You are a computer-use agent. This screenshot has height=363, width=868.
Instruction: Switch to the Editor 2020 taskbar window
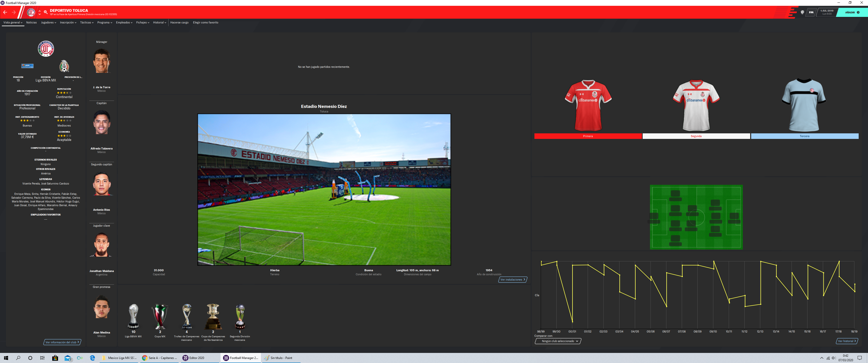(x=200, y=358)
